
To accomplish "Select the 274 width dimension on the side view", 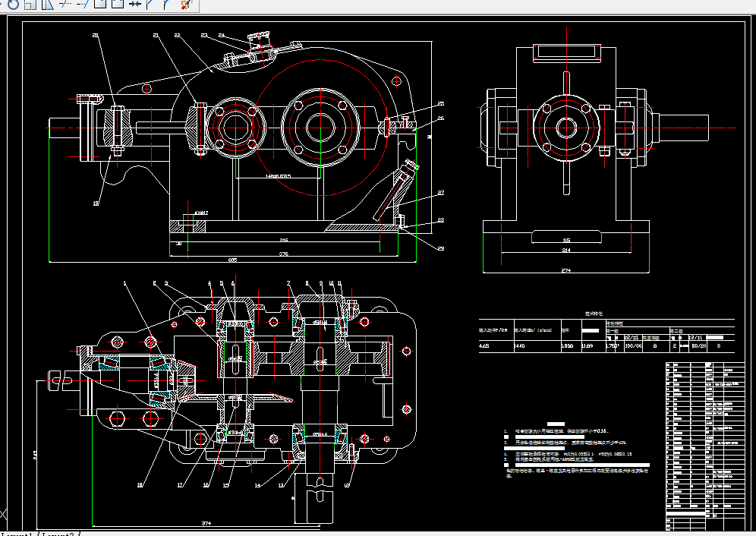I will tap(566, 270).
